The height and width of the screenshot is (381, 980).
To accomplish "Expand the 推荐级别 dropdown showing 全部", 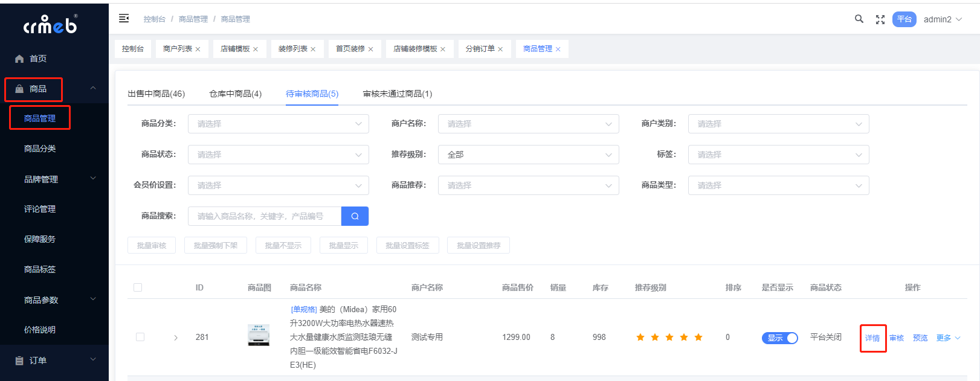I will pos(528,155).
